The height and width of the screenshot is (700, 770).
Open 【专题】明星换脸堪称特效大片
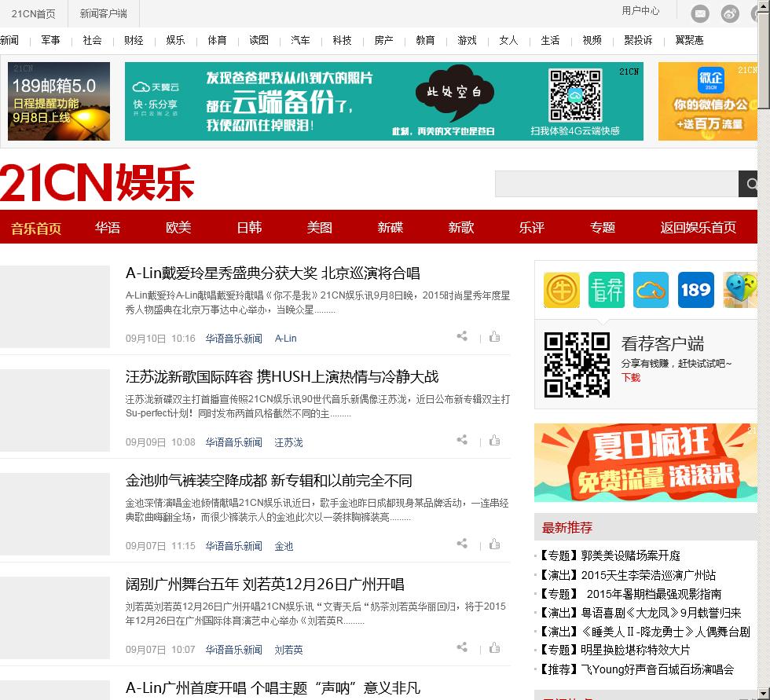[614, 650]
